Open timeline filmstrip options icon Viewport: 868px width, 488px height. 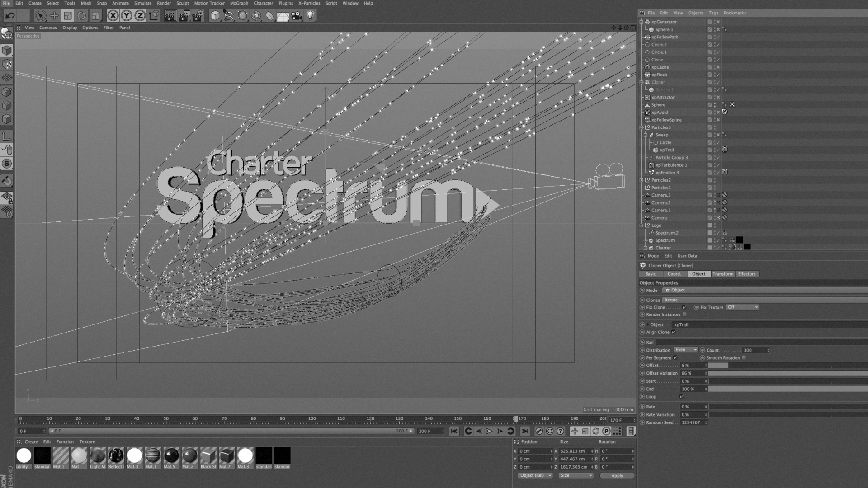coord(631,431)
